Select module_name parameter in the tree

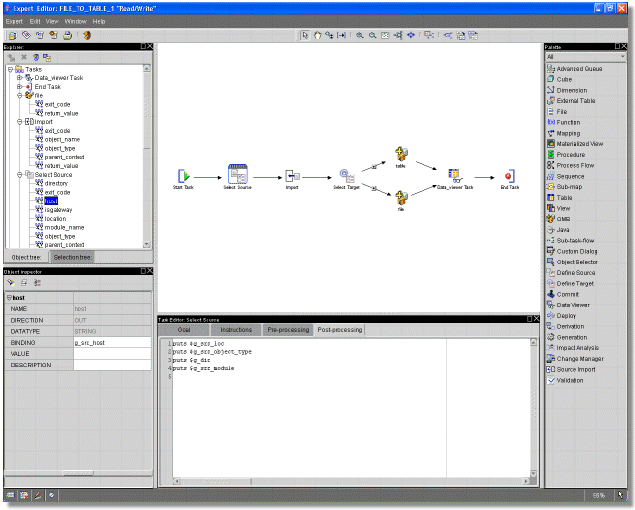(64, 227)
